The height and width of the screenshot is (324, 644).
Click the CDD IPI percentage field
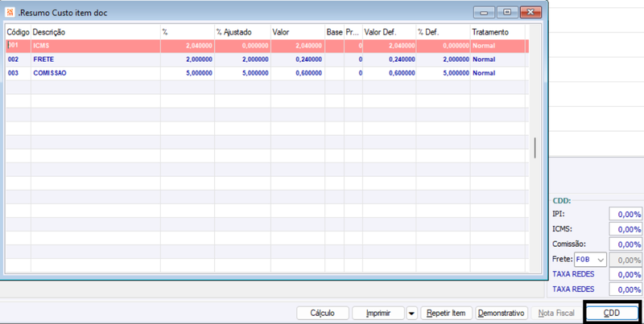click(625, 214)
